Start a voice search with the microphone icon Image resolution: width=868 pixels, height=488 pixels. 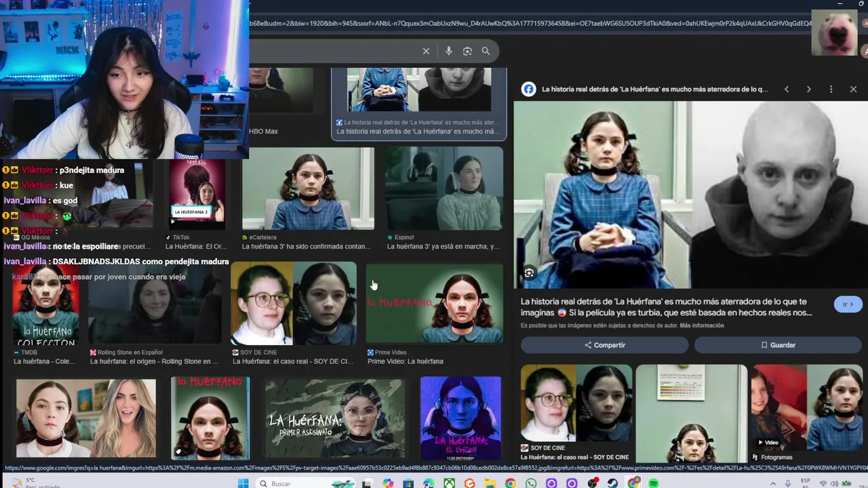(x=448, y=51)
